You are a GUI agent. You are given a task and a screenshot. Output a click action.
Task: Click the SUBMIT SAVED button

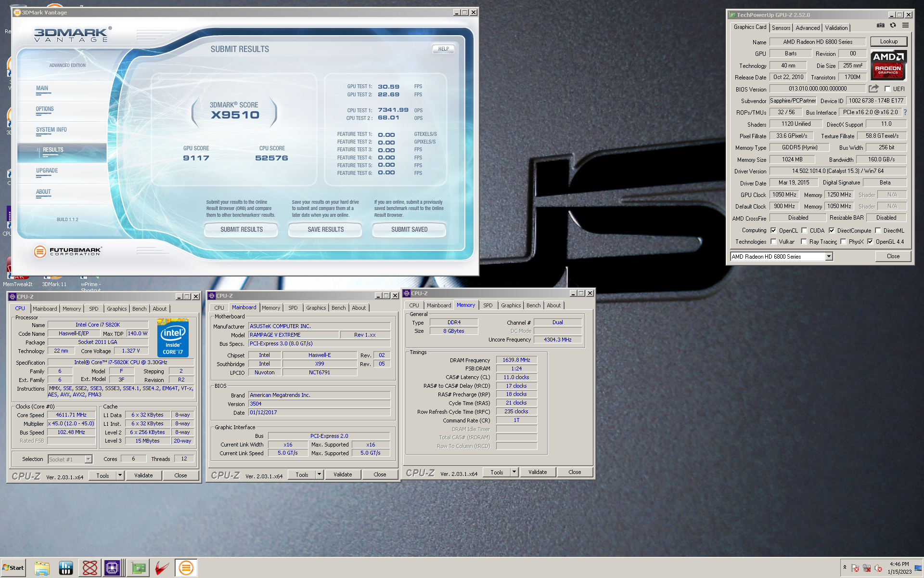click(x=409, y=229)
